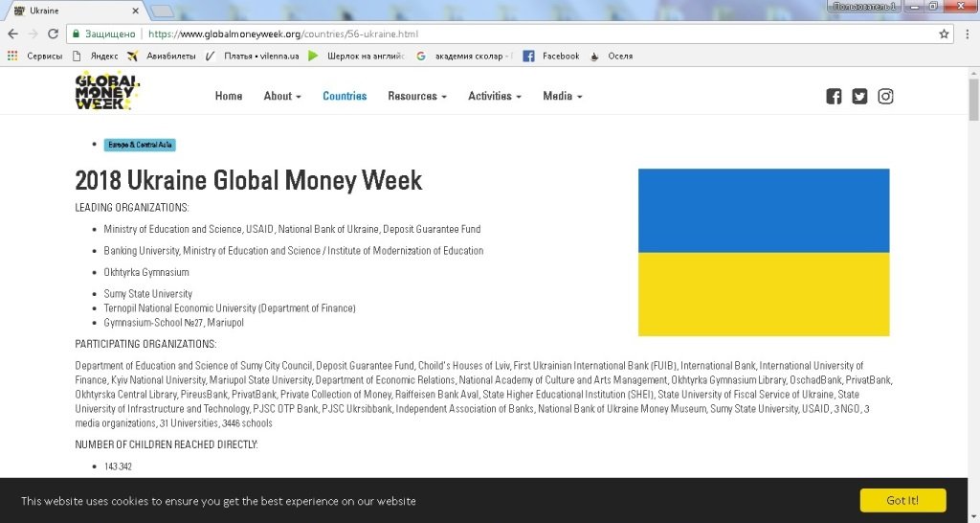Click the Ukraine flag image
Viewport: 980px width, 523px height.
tap(763, 252)
